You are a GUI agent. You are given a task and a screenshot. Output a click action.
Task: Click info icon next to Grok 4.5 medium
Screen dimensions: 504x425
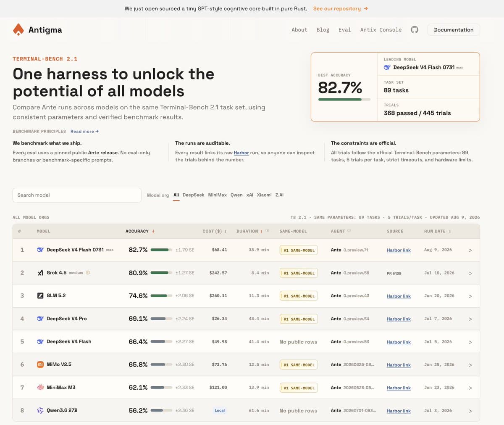(x=88, y=272)
